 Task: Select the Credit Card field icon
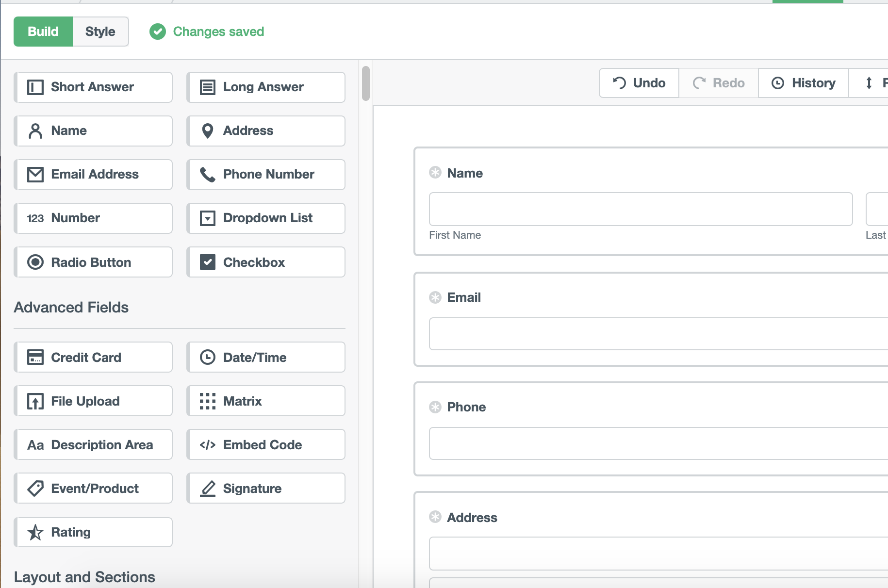pos(34,357)
